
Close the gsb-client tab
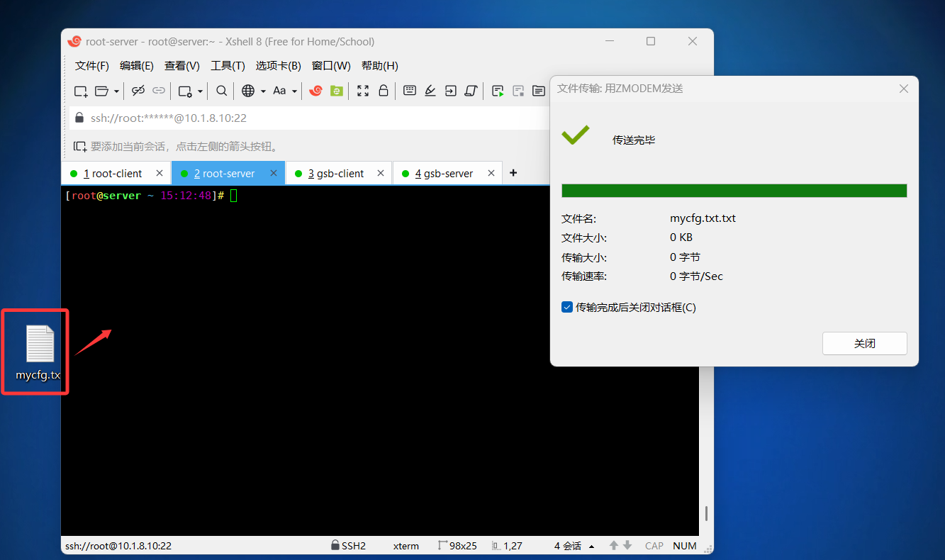pos(381,173)
